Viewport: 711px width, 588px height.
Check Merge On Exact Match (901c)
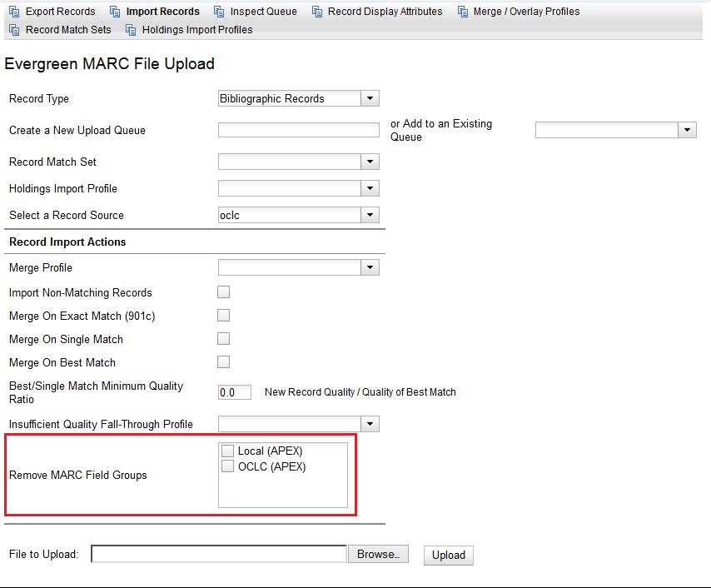pos(223,316)
